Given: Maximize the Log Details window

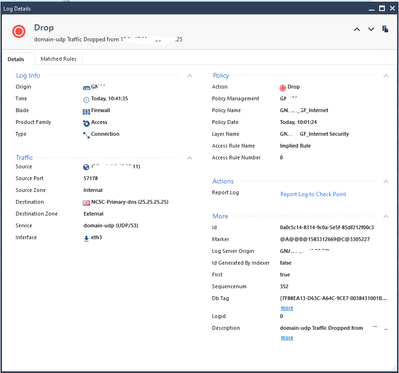Looking at the screenshot, I should tap(382, 8).
